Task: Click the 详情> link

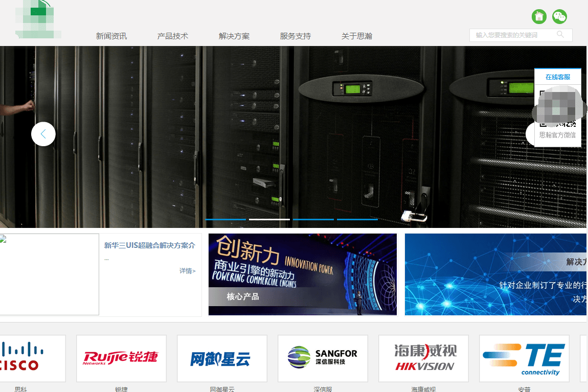Action: [187, 271]
